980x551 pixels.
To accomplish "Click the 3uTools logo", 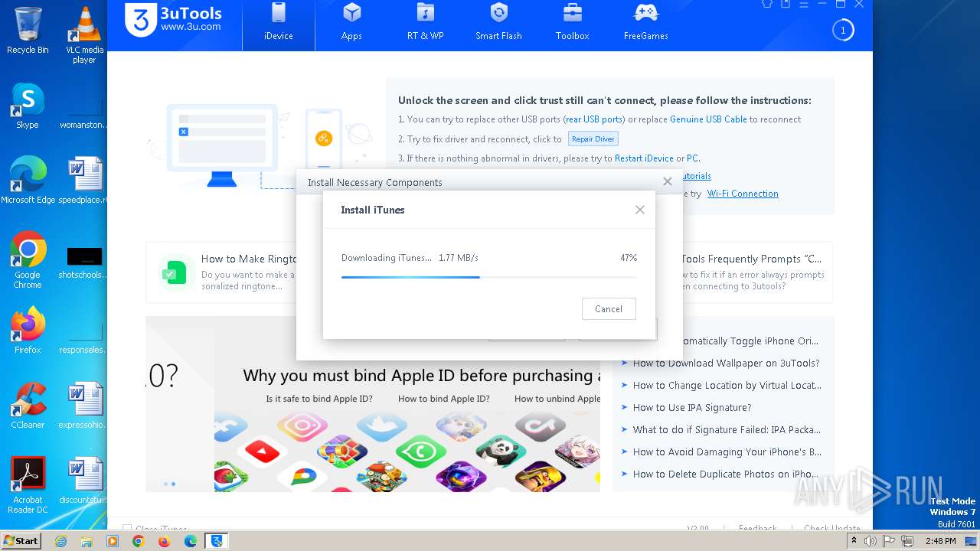I will coord(174,20).
